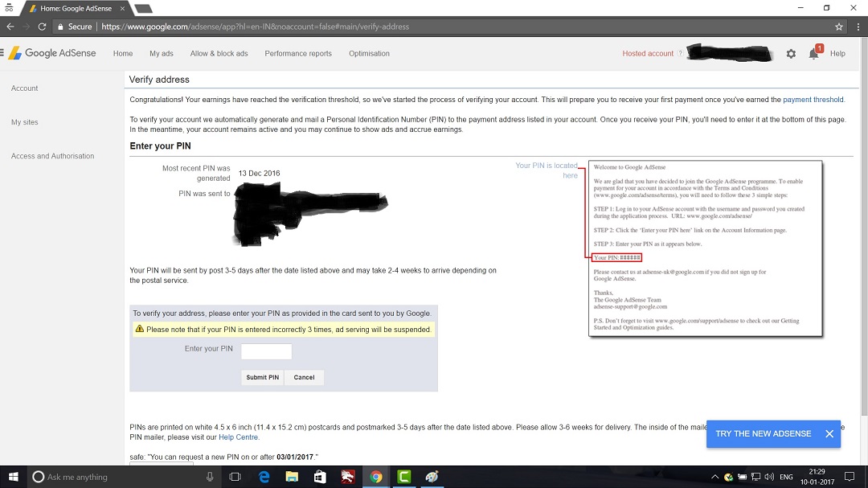Show hidden system tray icons
868x488 pixels.
714,477
